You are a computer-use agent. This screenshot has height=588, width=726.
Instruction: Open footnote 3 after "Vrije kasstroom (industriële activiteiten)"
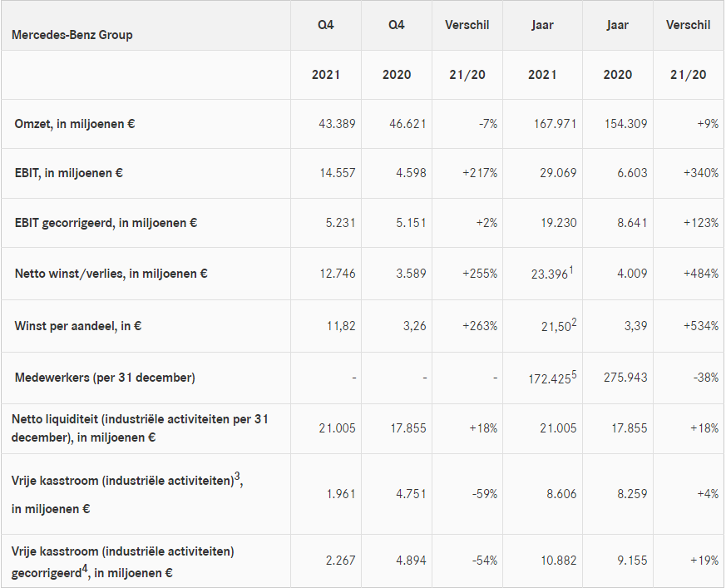pyautogui.click(x=238, y=475)
